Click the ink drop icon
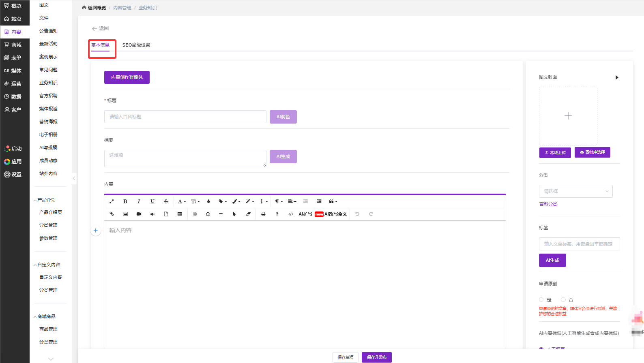 click(208, 201)
